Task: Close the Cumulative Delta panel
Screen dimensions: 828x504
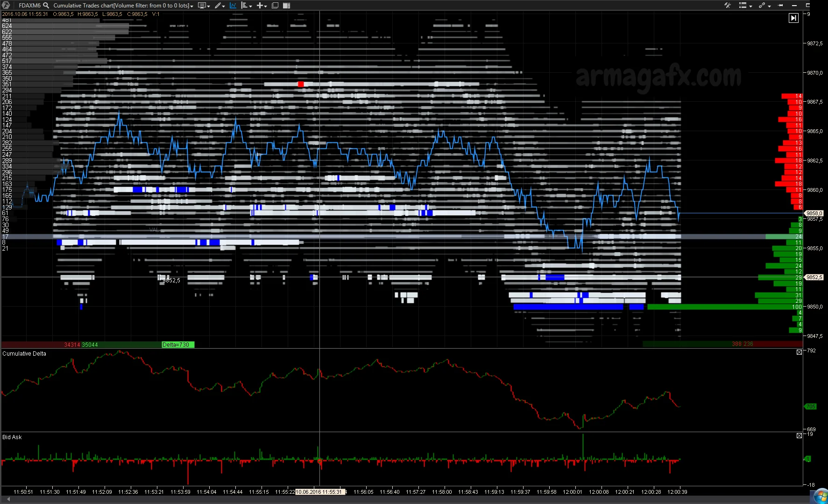Action: tap(799, 352)
